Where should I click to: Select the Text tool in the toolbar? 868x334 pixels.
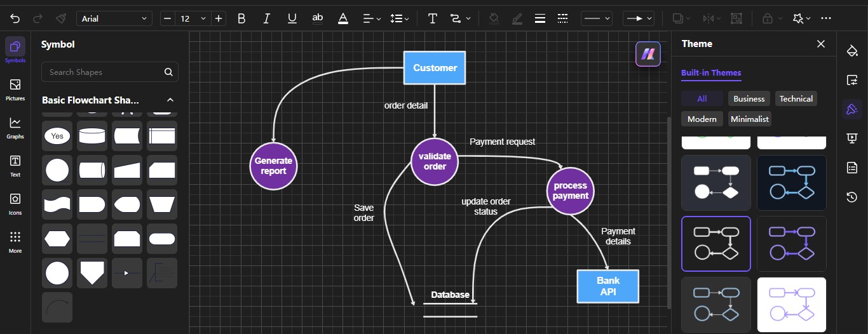433,18
